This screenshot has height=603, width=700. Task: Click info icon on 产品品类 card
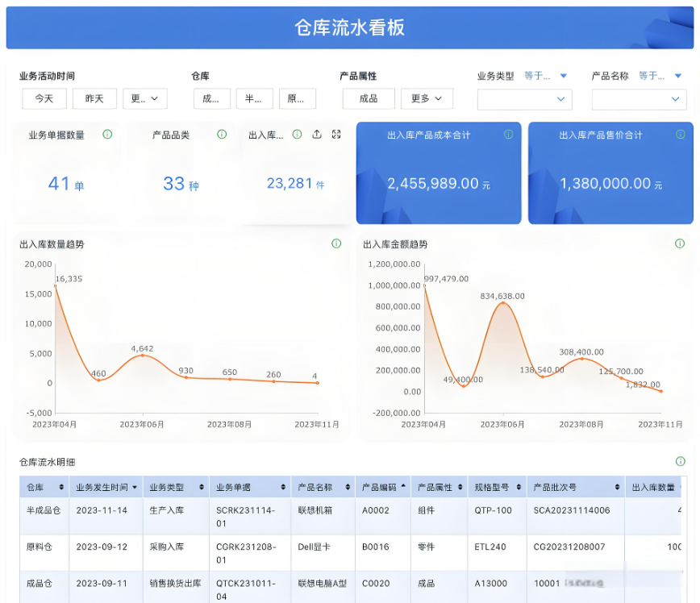click(x=222, y=135)
